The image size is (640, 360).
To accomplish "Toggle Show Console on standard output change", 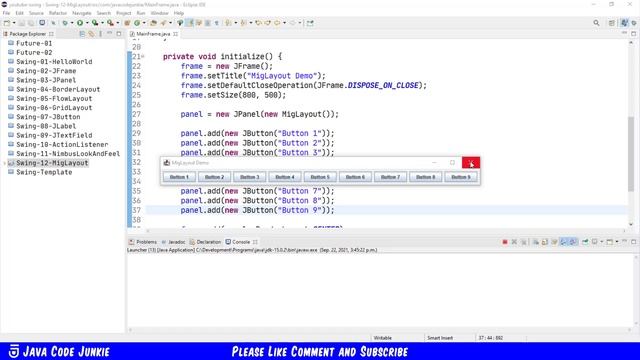I will click(564, 242).
